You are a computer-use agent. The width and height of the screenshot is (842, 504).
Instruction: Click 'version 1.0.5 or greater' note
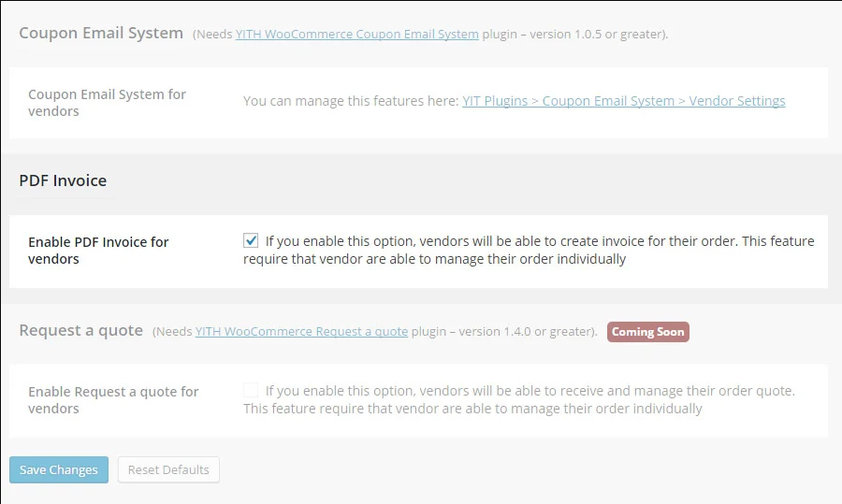(598, 34)
